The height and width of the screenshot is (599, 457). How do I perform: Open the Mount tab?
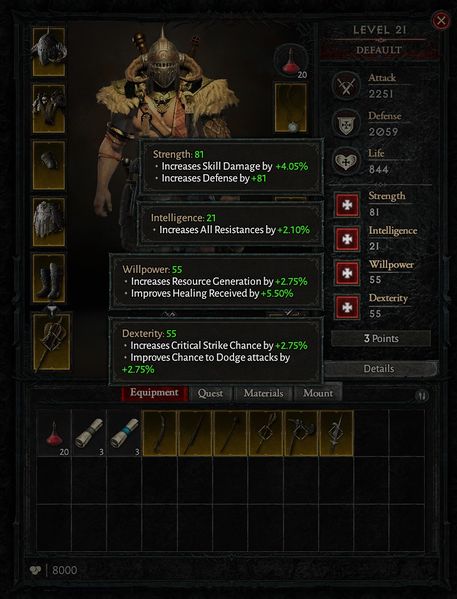pyautogui.click(x=318, y=393)
